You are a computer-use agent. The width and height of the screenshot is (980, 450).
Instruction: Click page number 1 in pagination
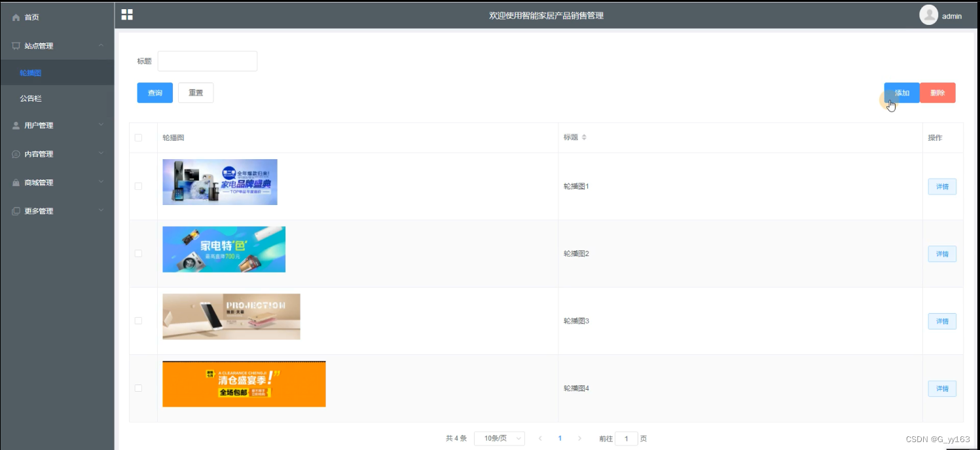coord(560,438)
